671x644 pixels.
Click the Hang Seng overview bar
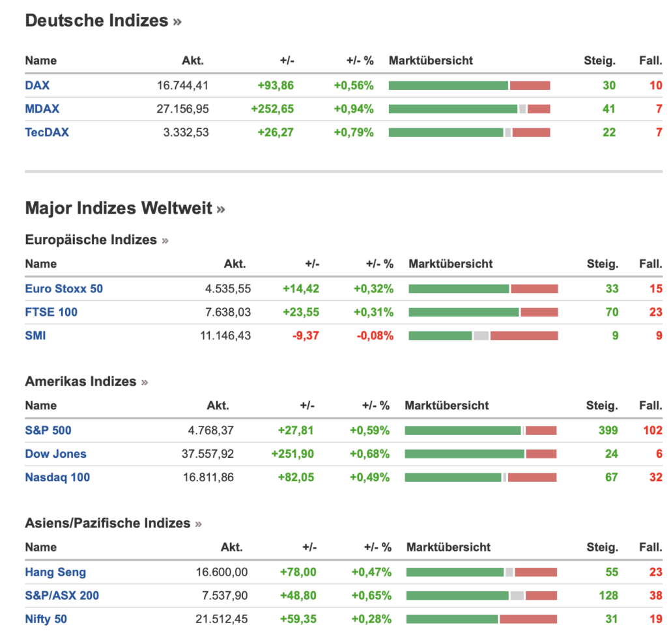click(482, 572)
